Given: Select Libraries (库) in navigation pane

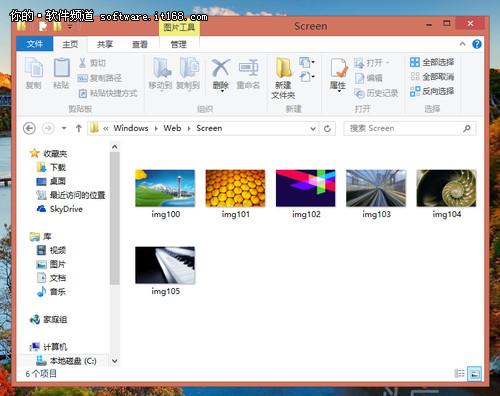Looking at the screenshot, I should 40,237.
